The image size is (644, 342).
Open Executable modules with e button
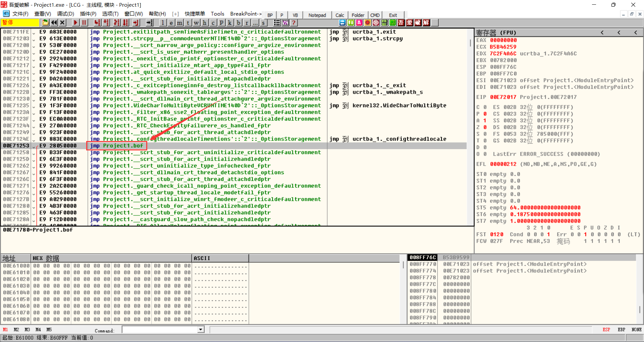(x=171, y=23)
